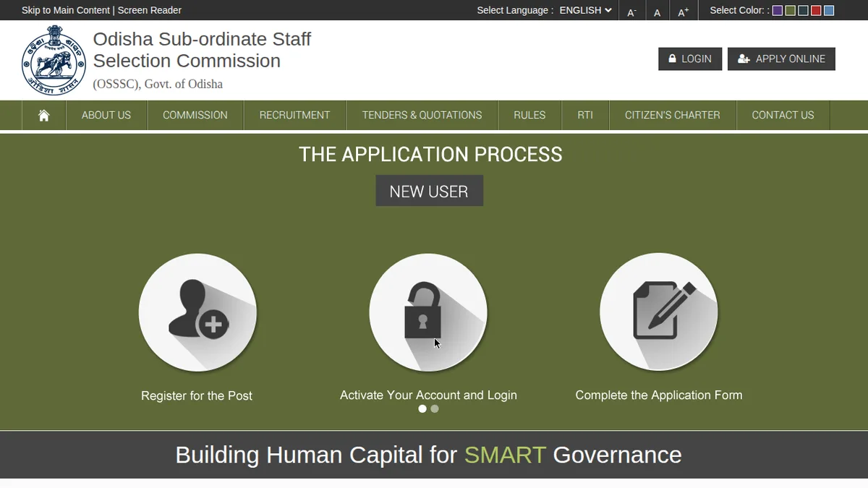This screenshot has width=868, height=488.
Task: Select the olive green color theme swatch
Action: pyautogui.click(x=791, y=11)
